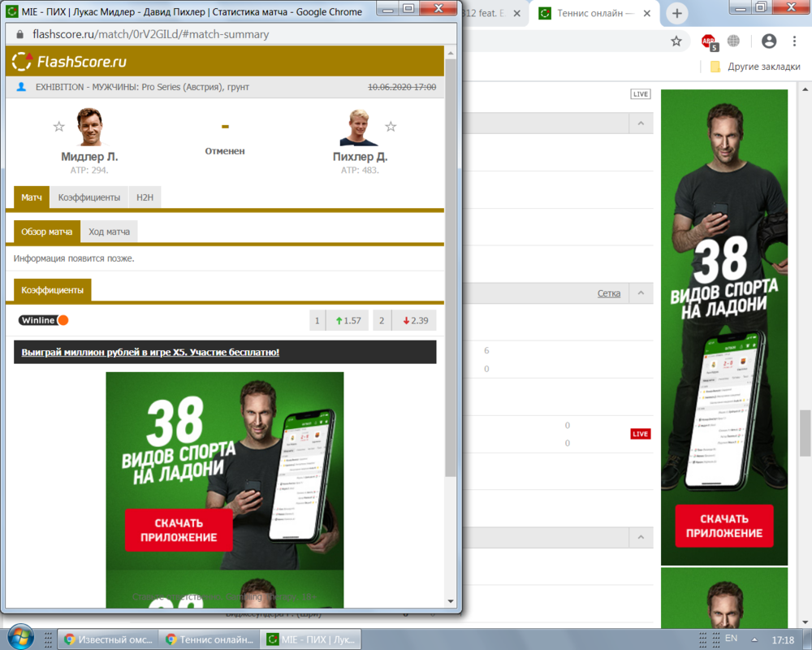
Task: Click the red down-arrow odds 2.39
Action: (x=415, y=320)
